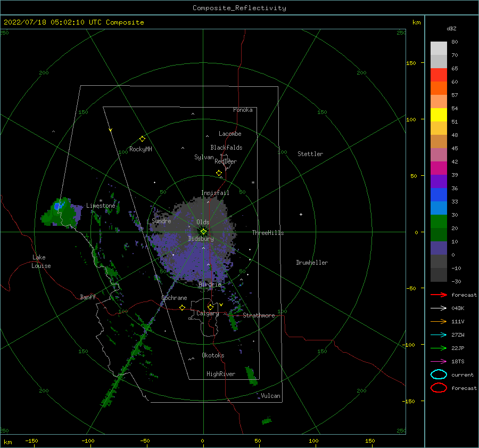Select the radar-center diamond marker near Olds
The height and width of the screenshot is (448, 479).
pos(203,232)
